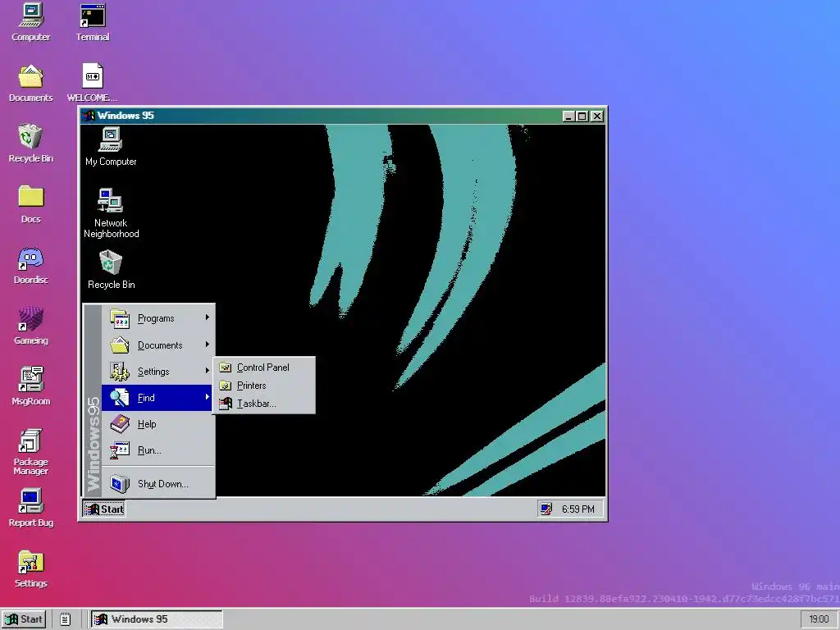Open the Report Bug shortcut
The height and width of the screenshot is (630, 840).
click(x=30, y=508)
